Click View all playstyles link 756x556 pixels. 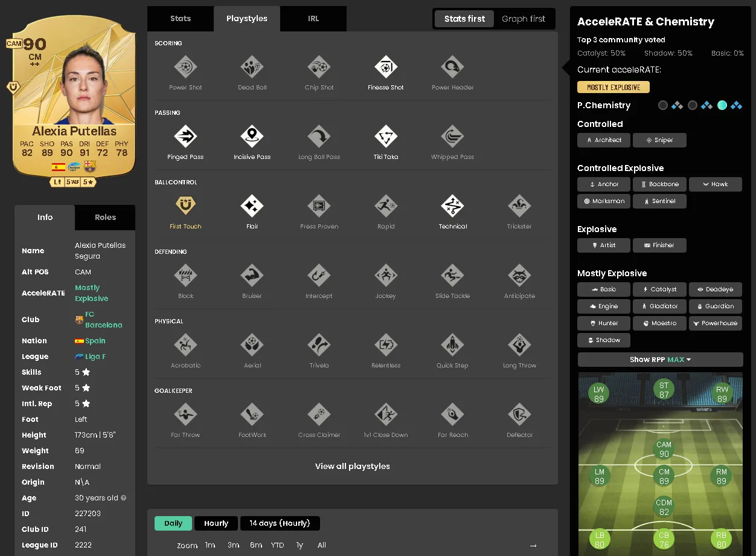[x=353, y=467]
